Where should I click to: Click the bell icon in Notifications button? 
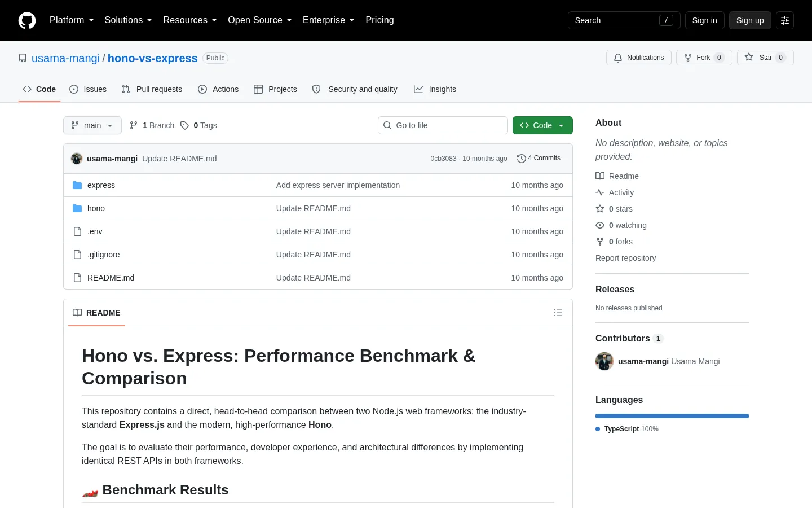point(618,58)
